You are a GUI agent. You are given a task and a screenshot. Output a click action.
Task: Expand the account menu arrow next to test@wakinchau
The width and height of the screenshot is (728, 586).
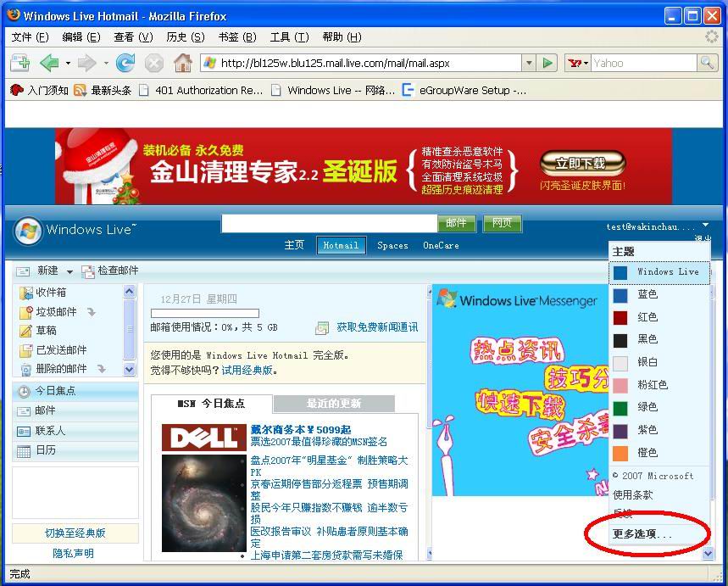click(x=706, y=225)
